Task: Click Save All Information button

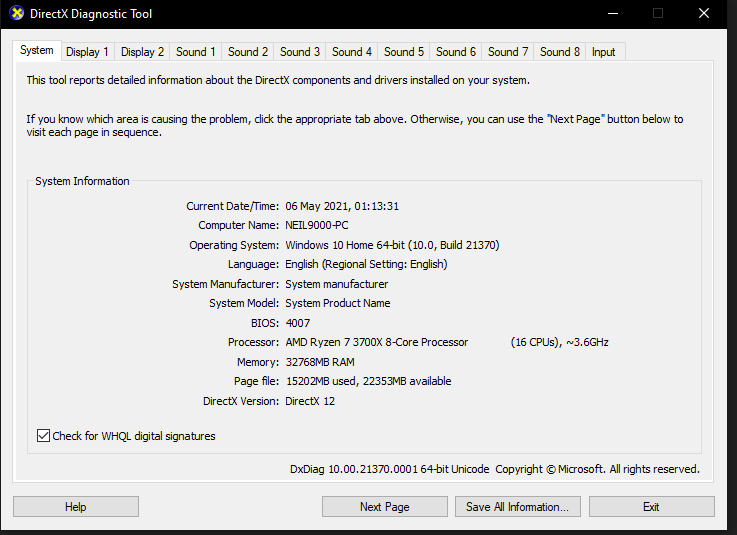Action: point(517,507)
